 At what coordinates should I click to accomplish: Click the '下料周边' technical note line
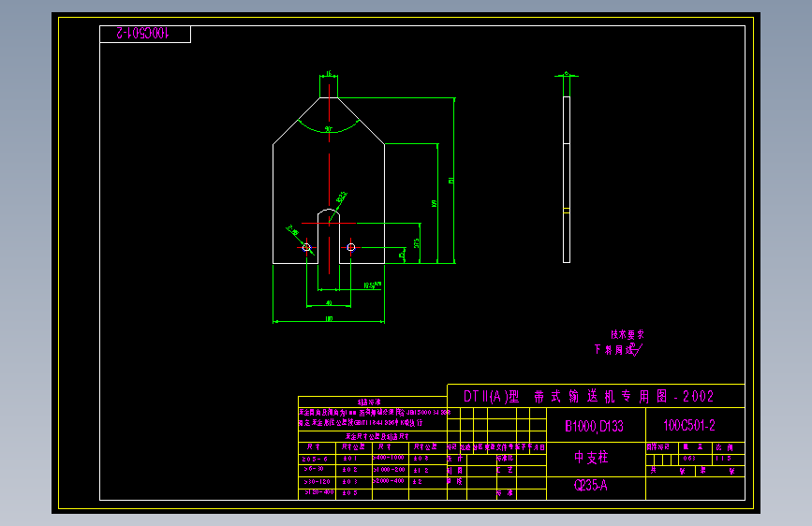click(618, 350)
